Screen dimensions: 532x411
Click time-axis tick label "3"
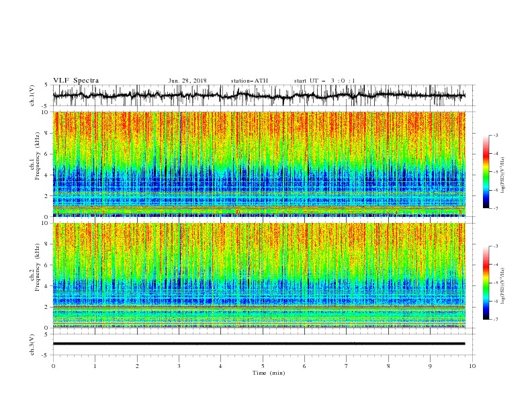tap(179, 366)
